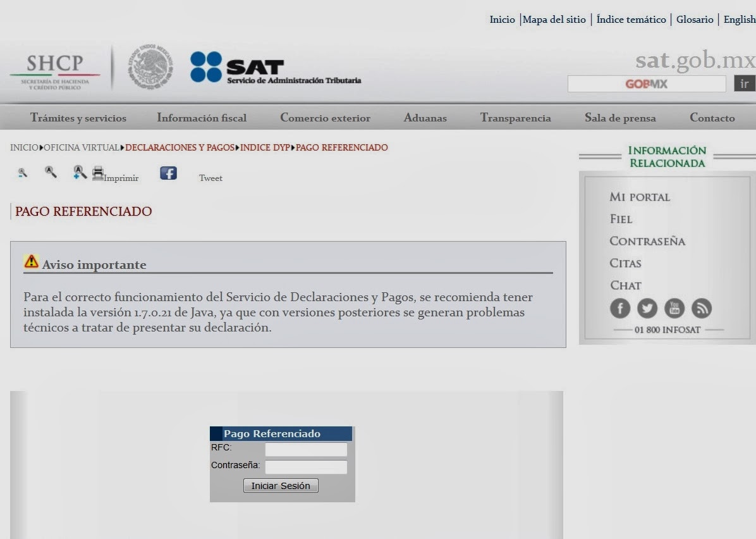Viewport: 756px width, 539px height.
Task: Open the round Twitter icon in sidebar
Action: pyautogui.click(x=647, y=308)
